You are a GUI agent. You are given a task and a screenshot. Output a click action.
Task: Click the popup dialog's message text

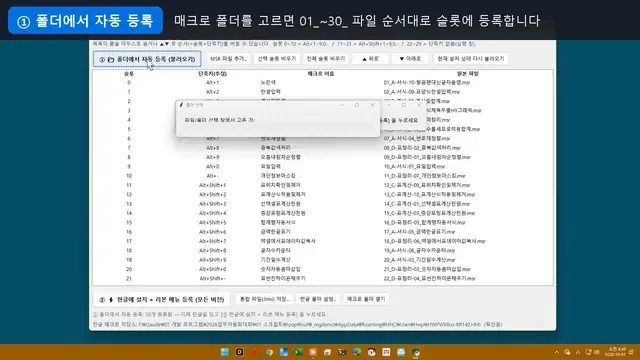tap(219, 120)
